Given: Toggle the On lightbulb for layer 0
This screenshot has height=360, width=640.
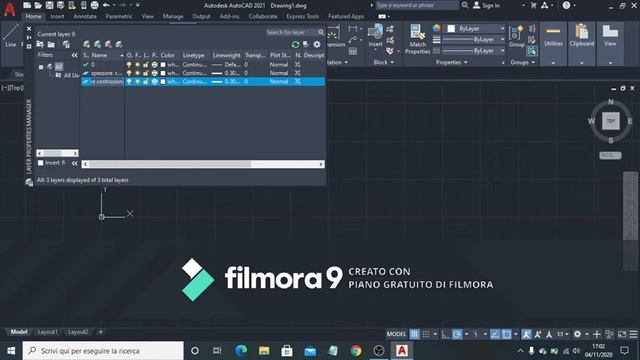Looking at the screenshot, I should tap(129, 64).
